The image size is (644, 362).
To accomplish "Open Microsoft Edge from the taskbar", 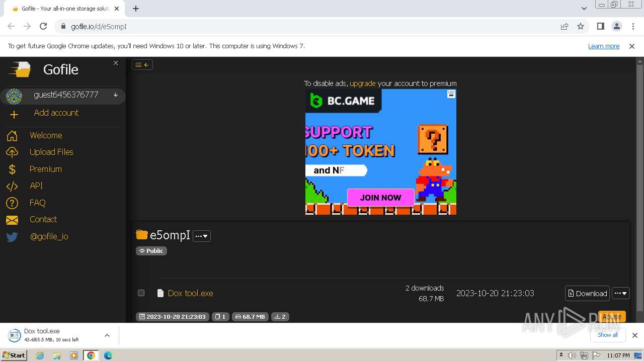I will (x=108, y=355).
